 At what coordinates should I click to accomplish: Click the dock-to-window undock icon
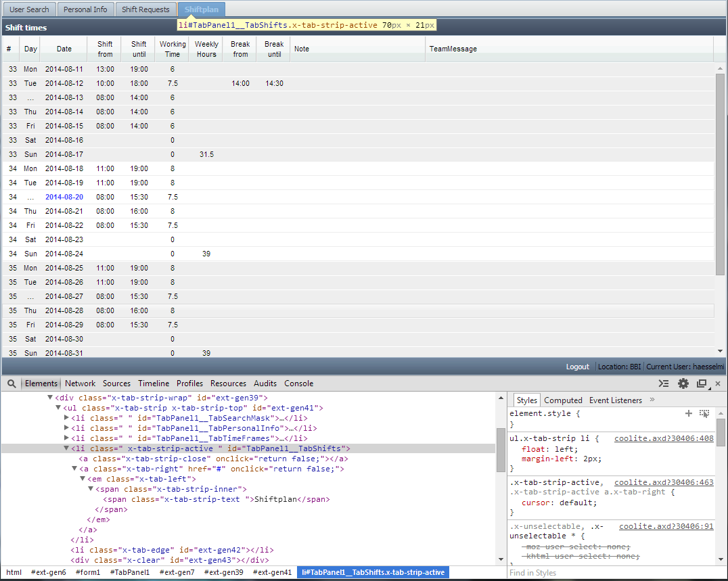pos(702,384)
